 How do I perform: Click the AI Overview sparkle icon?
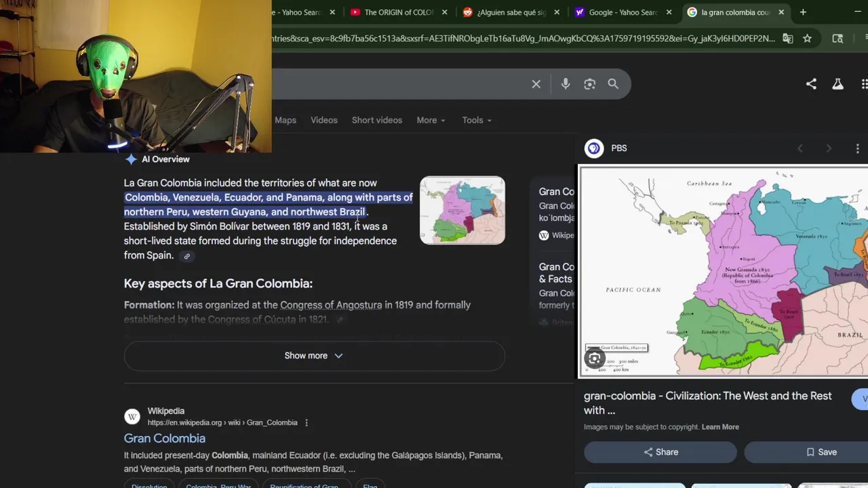131,159
